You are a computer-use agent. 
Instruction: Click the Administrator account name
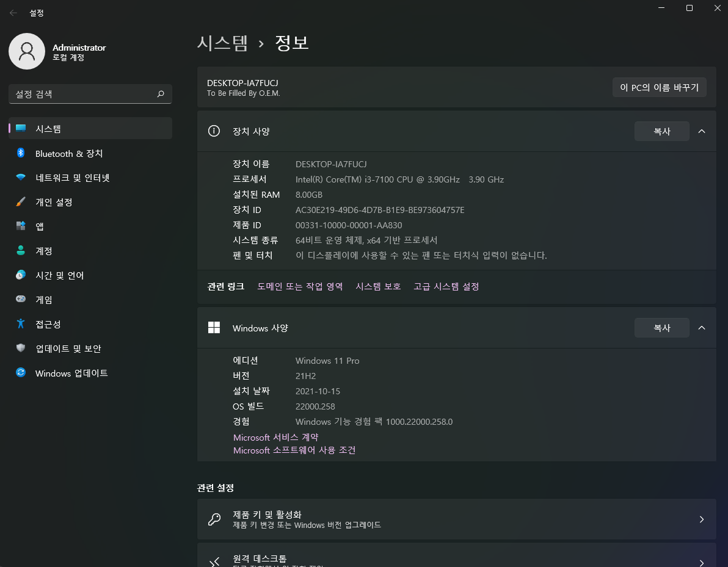pyautogui.click(x=79, y=48)
